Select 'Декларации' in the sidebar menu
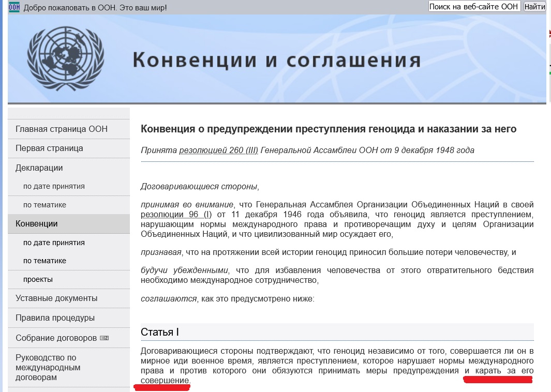Screen dimensions: 551x392 (39, 168)
